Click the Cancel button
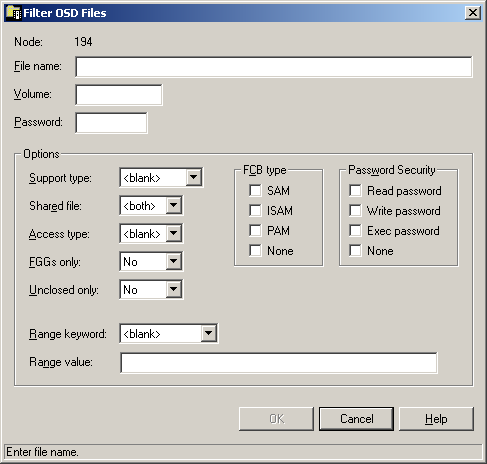487x464 pixels. [x=356, y=419]
